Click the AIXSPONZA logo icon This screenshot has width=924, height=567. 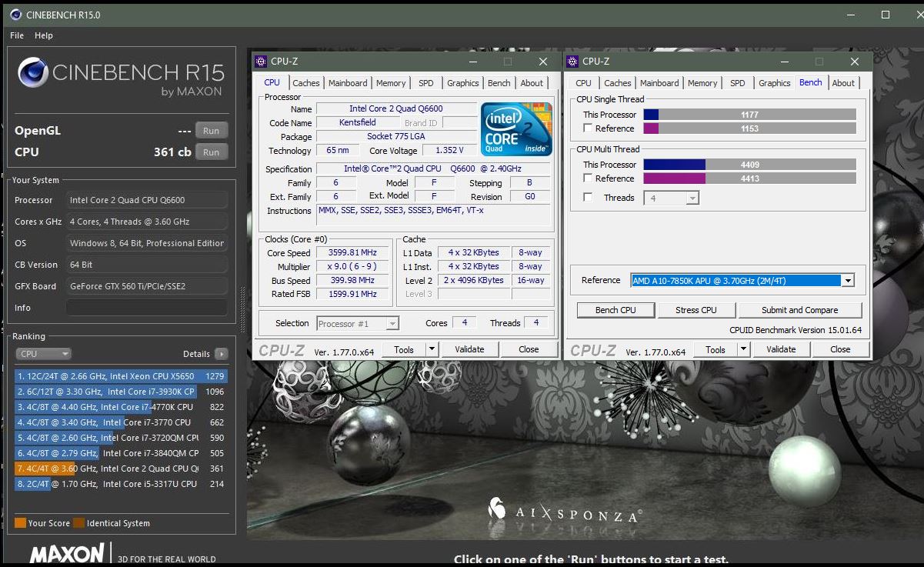coord(497,509)
